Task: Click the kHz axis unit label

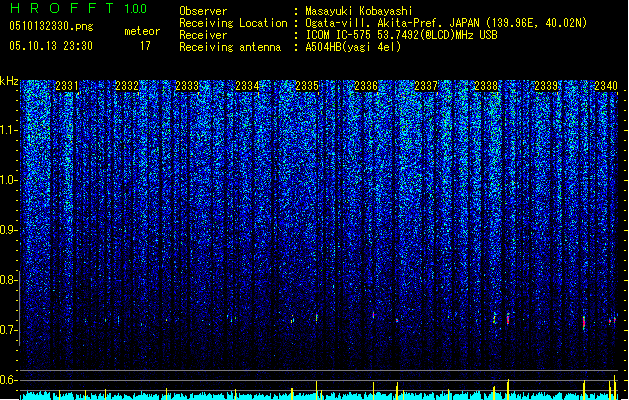Action: [9, 81]
